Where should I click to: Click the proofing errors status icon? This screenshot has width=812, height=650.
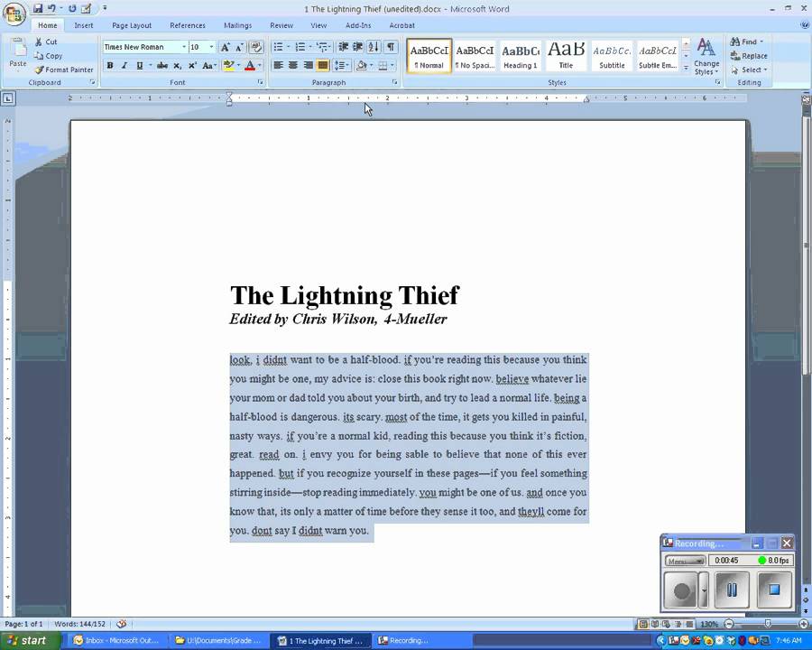(x=122, y=624)
